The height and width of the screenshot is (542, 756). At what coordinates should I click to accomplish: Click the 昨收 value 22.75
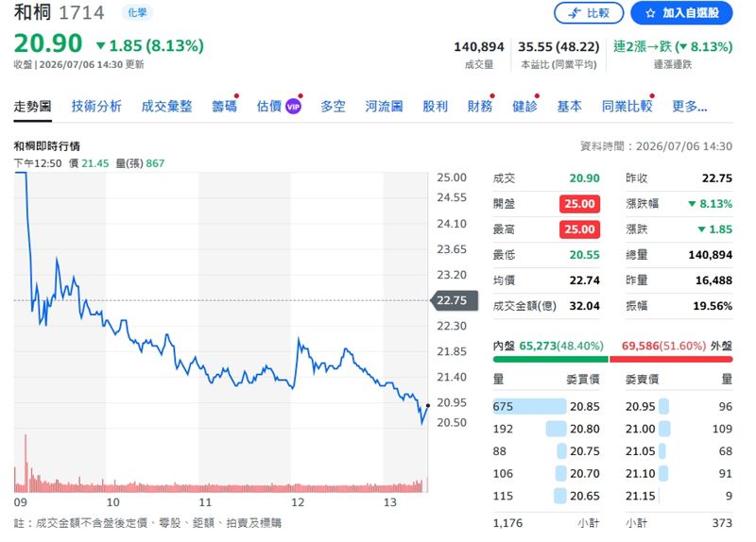717,178
